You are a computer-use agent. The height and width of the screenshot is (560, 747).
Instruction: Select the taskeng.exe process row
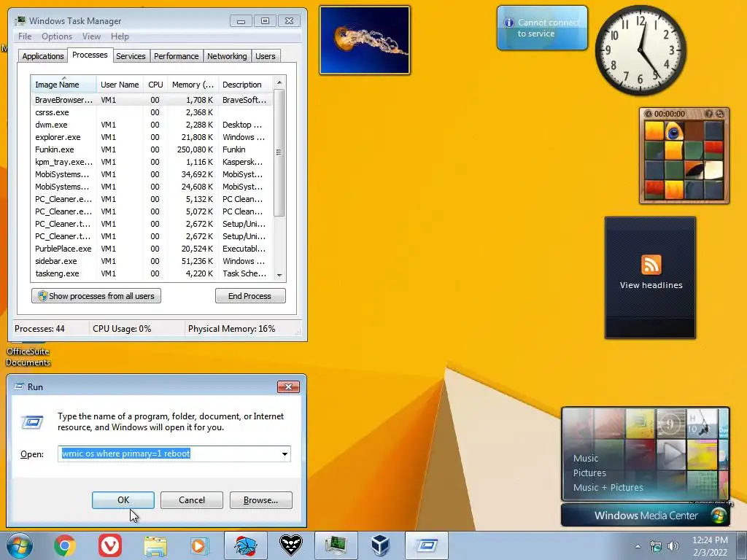click(152, 273)
